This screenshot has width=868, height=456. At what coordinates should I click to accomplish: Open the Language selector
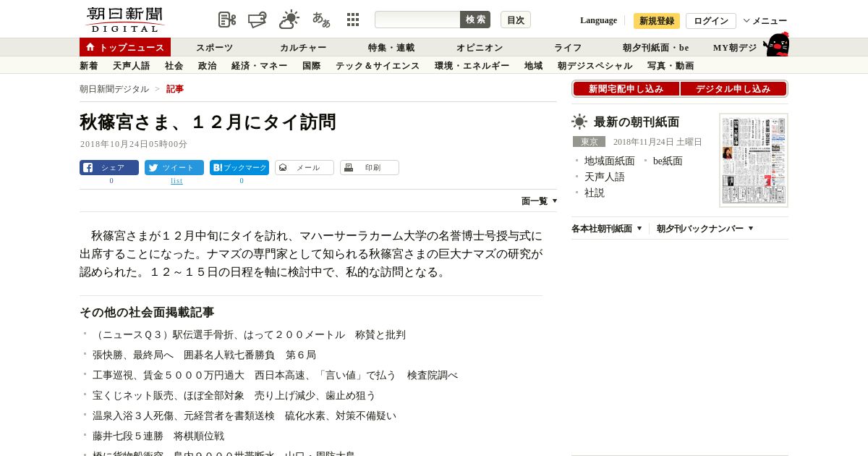coord(598,20)
